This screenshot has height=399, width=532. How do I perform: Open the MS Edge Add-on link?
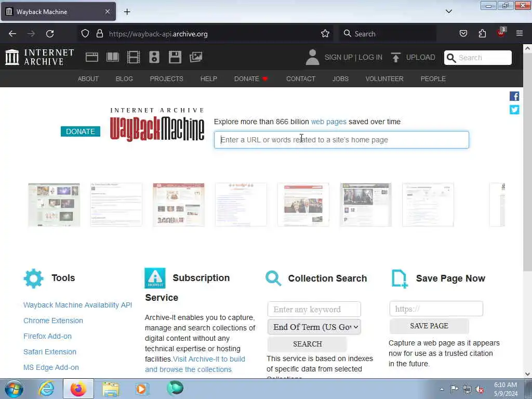coord(51,367)
